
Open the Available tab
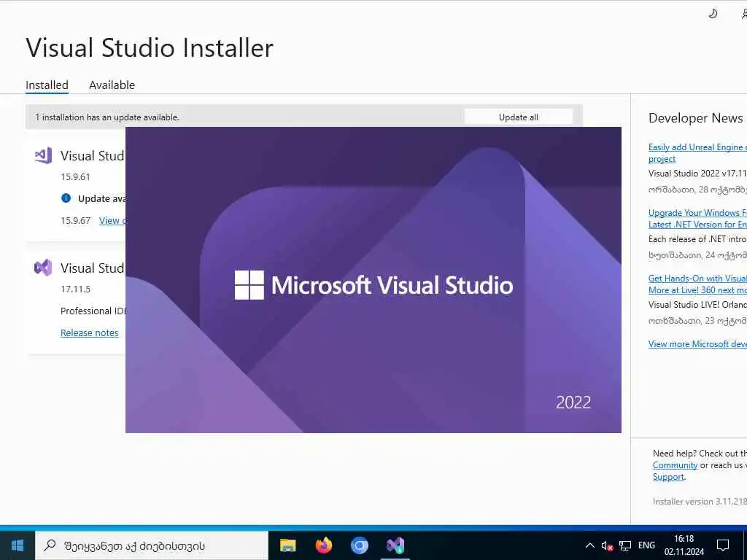click(x=112, y=85)
